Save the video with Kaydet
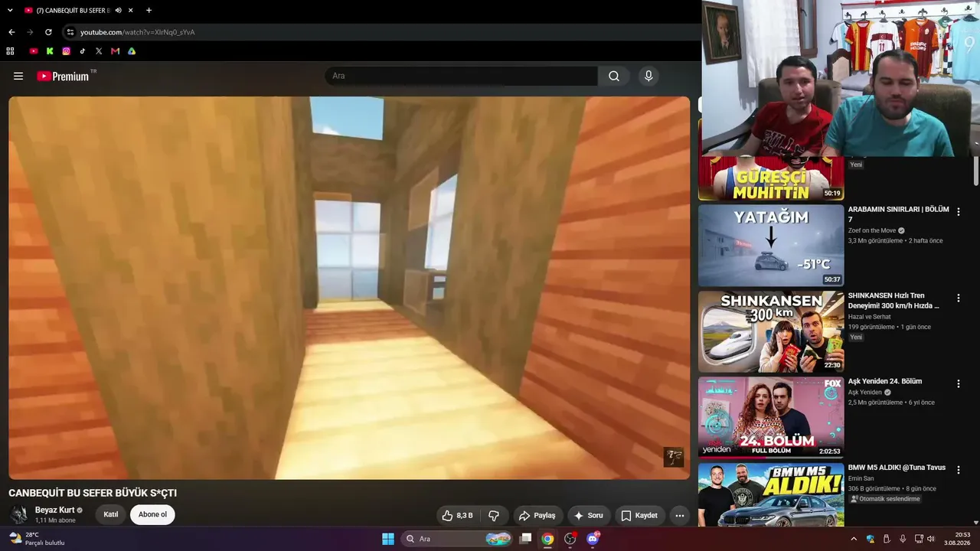 [639, 515]
